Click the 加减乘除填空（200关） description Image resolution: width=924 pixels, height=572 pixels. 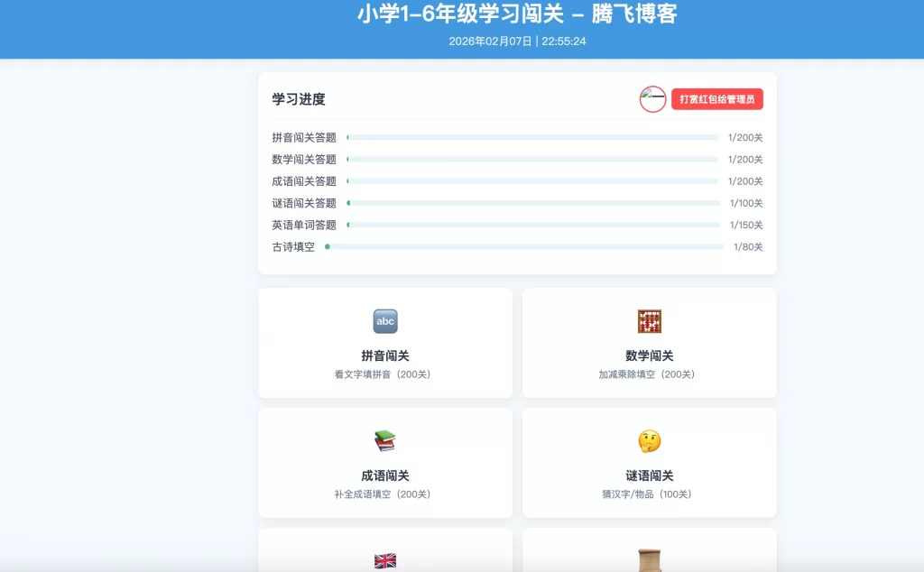[x=647, y=374]
